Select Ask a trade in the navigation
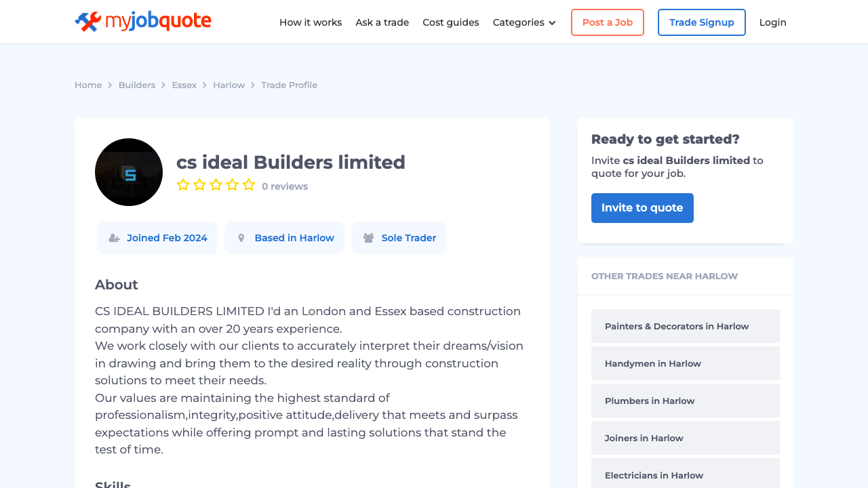The image size is (868, 488). (x=382, y=22)
